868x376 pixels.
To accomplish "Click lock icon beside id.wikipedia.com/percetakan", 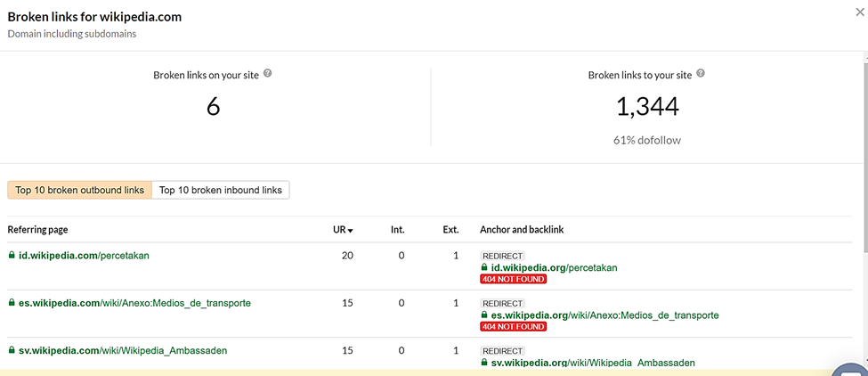I will [11, 256].
